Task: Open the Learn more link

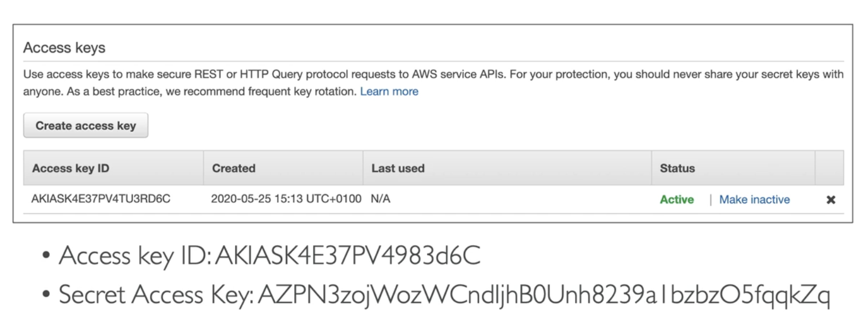Action: [x=389, y=92]
